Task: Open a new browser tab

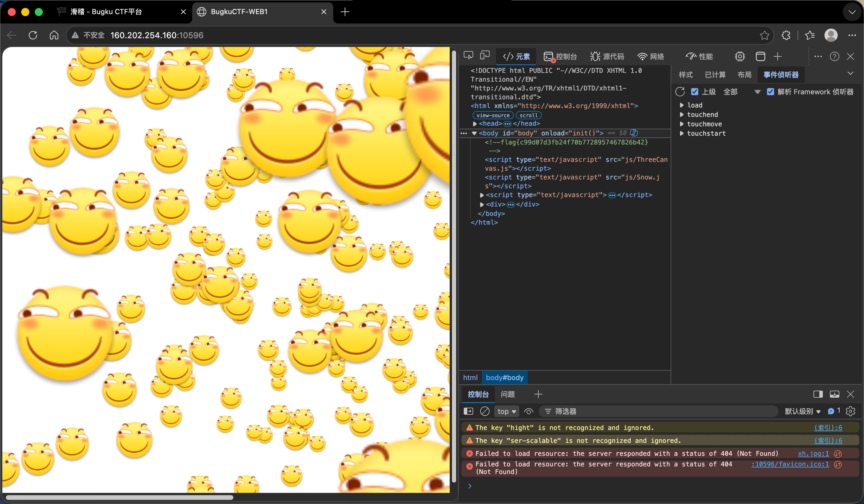Action: (345, 12)
